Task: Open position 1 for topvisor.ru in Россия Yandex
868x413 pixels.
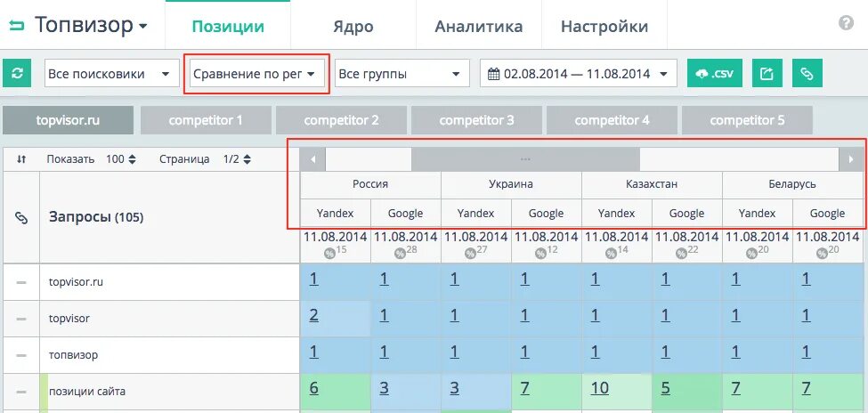Action: [x=314, y=279]
